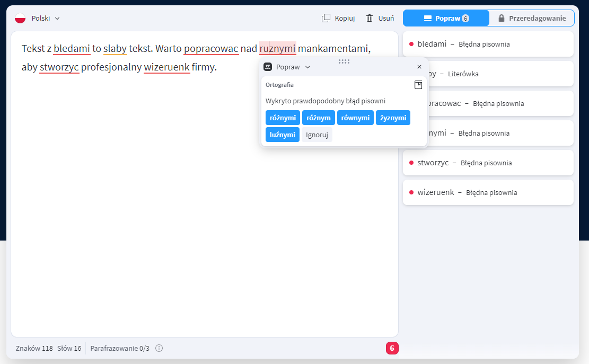Apply suggestion różnymi
Screen dimensions: 589x364
coord(283,118)
